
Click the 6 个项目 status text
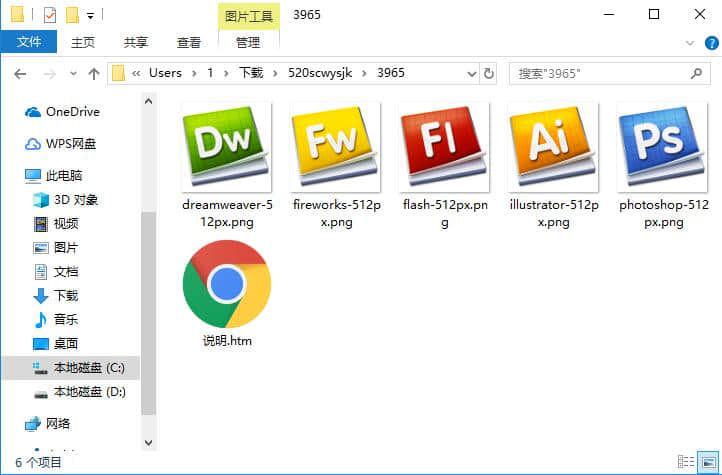[38, 462]
